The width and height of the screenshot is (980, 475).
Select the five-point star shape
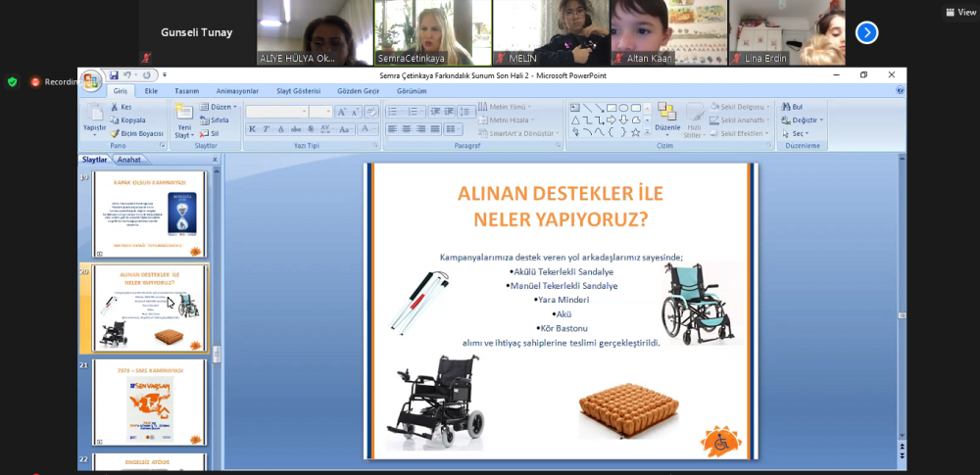point(635,132)
